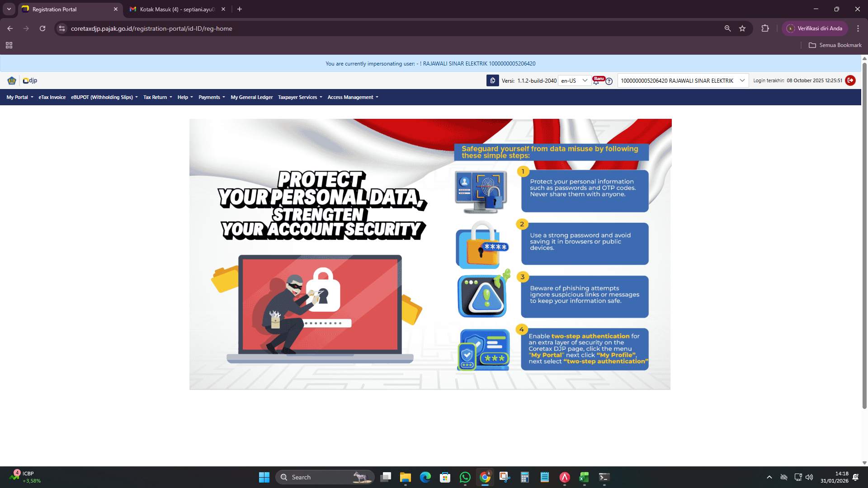The width and height of the screenshot is (868, 488).
Task: Open Semua Bookmark
Action: (x=835, y=45)
